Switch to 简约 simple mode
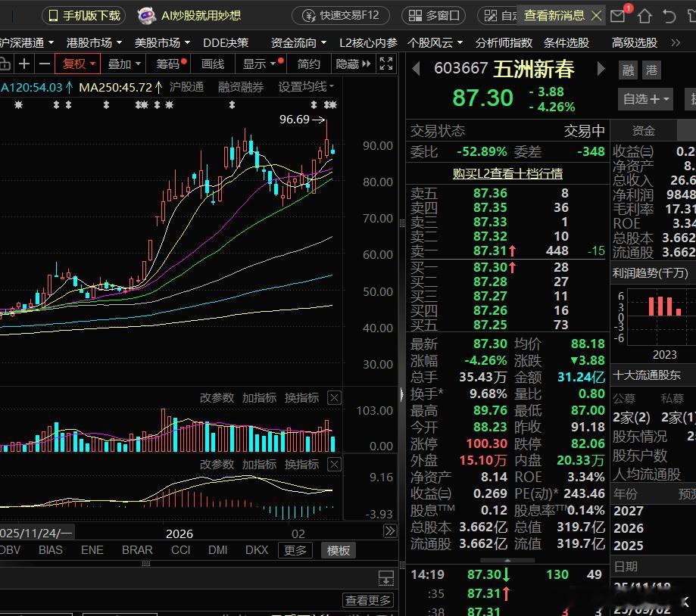This screenshot has width=696, height=616. pos(308,64)
